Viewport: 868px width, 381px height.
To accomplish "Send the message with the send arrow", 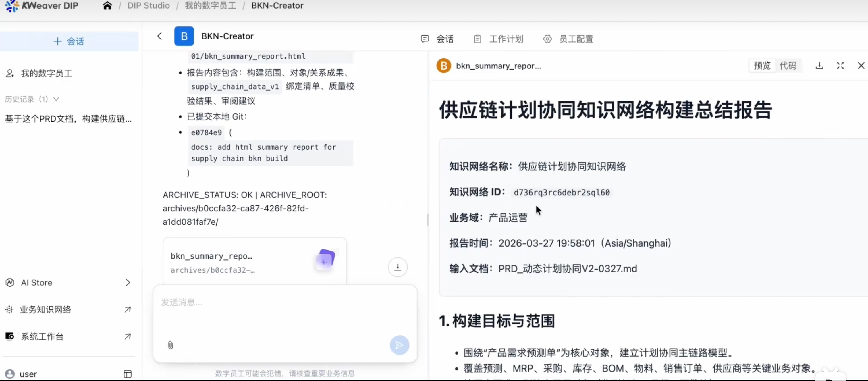I will click(399, 345).
